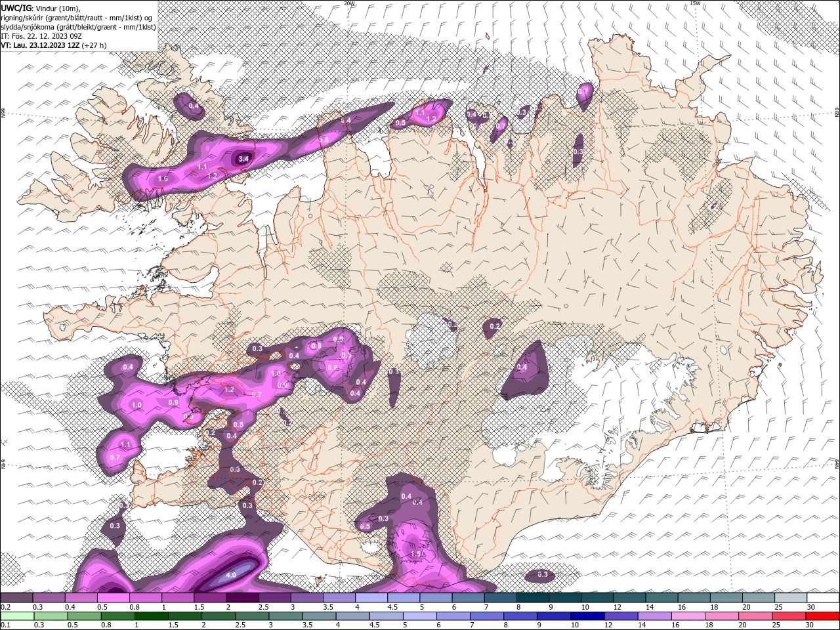Click the white upper swatch labeled 30
This screenshot has height=630, width=840.
point(823,598)
